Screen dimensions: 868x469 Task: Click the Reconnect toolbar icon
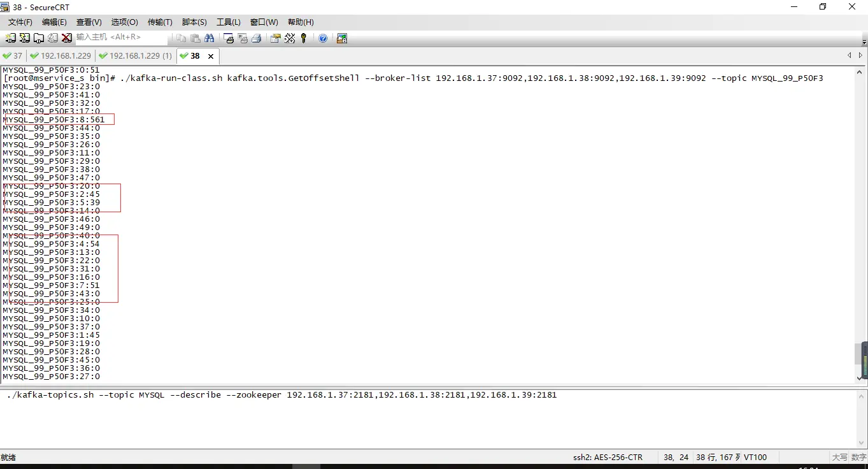point(53,38)
